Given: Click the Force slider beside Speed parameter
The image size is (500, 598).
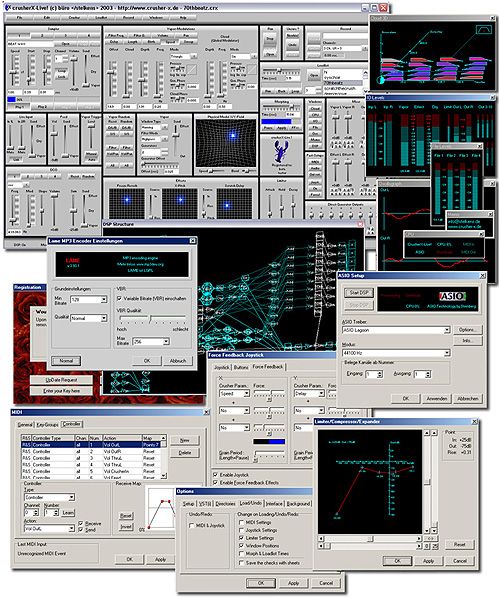Looking at the screenshot, I should click(x=269, y=394).
